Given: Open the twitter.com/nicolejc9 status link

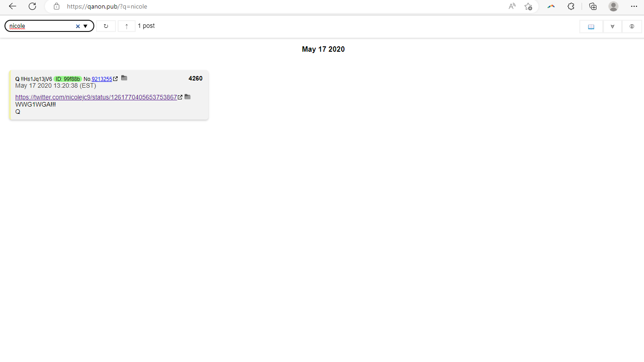Looking at the screenshot, I should click(x=96, y=97).
